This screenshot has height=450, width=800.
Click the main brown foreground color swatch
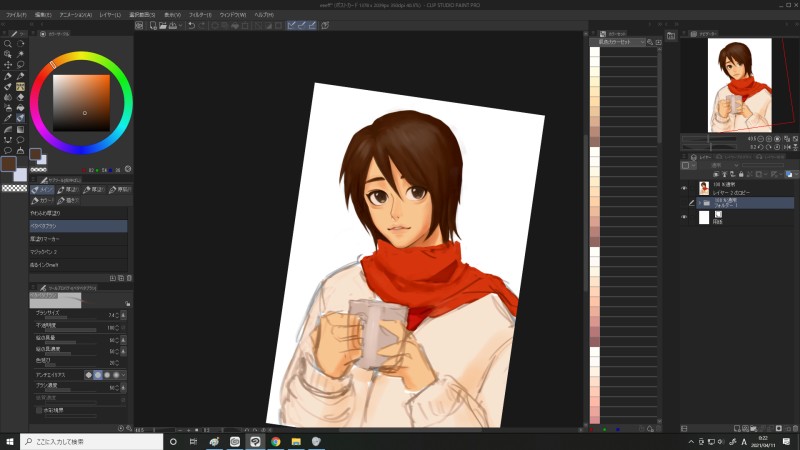coord(9,163)
